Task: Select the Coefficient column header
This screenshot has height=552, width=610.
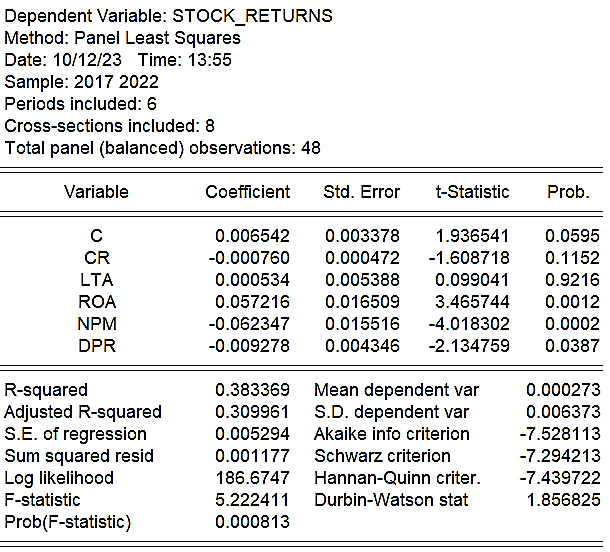Action: (x=248, y=192)
